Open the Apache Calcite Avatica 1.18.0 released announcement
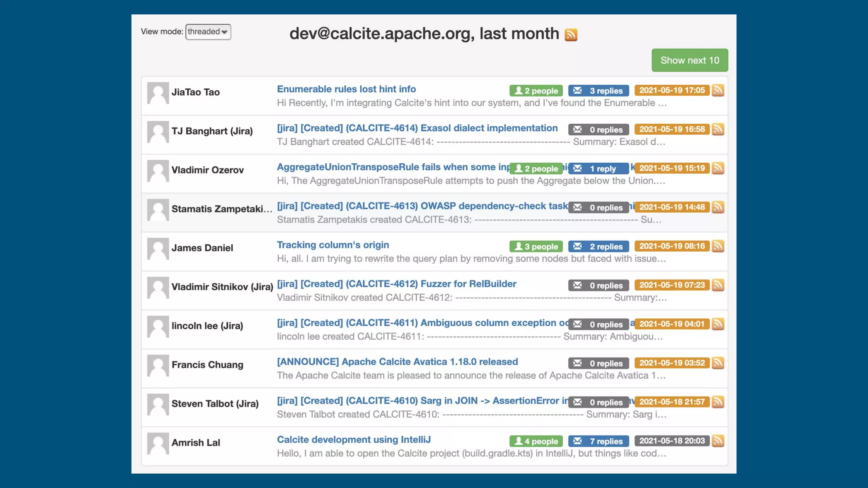 pyautogui.click(x=397, y=362)
